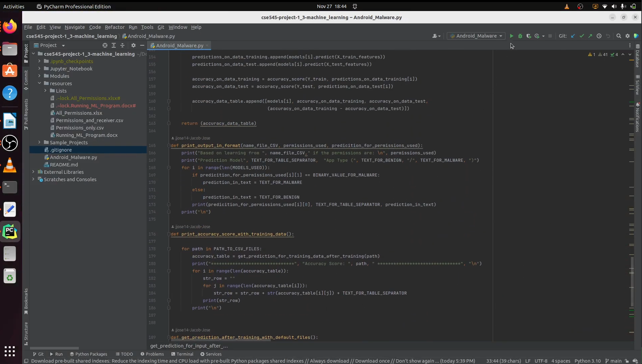Fold the print_output_in_format function

[169, 145]
